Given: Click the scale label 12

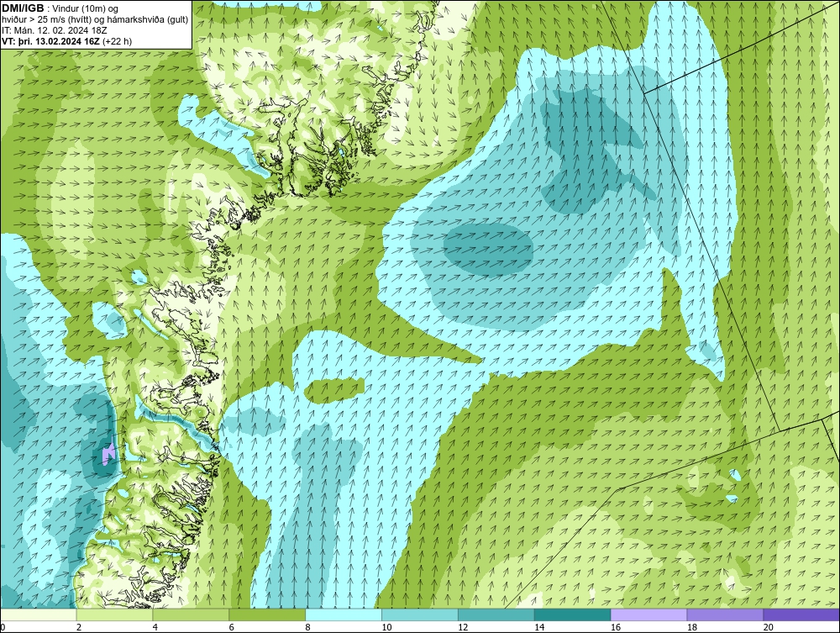Looking at the screenshot, I should (463, 627).
